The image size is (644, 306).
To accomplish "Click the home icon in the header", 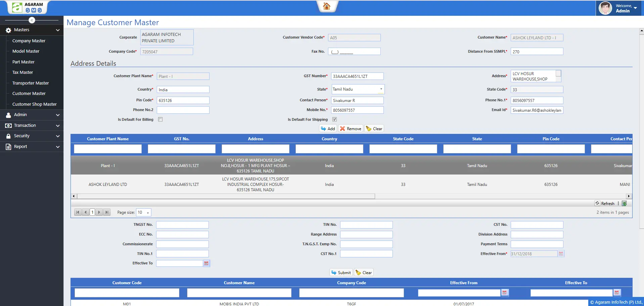I will [327, 6].
